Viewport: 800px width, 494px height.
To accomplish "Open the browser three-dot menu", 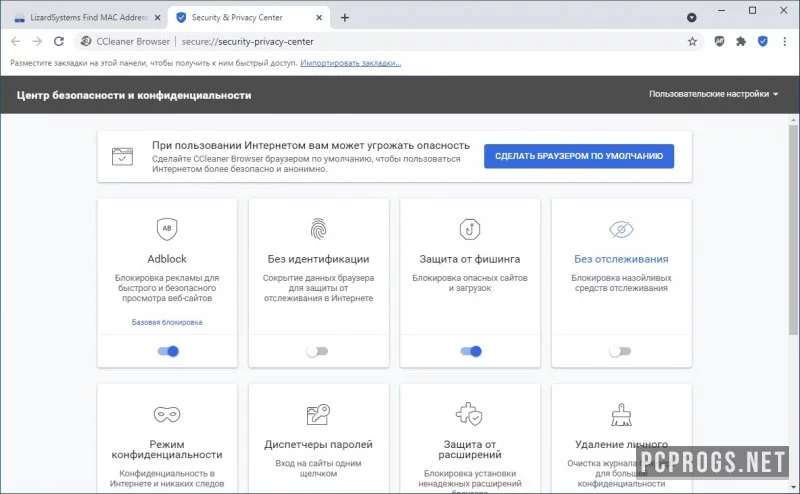I will point(784,41).
